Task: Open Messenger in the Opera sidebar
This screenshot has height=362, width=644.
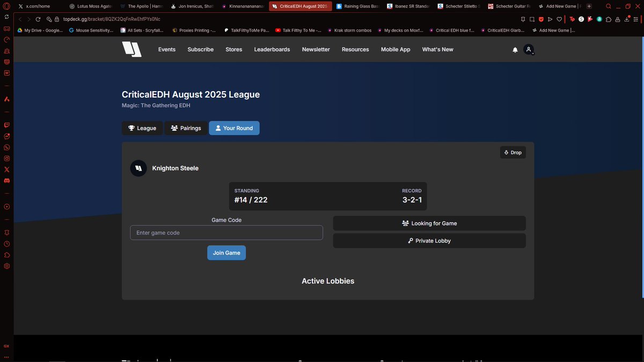Action: pyautogui.click(x=6, y=136)
